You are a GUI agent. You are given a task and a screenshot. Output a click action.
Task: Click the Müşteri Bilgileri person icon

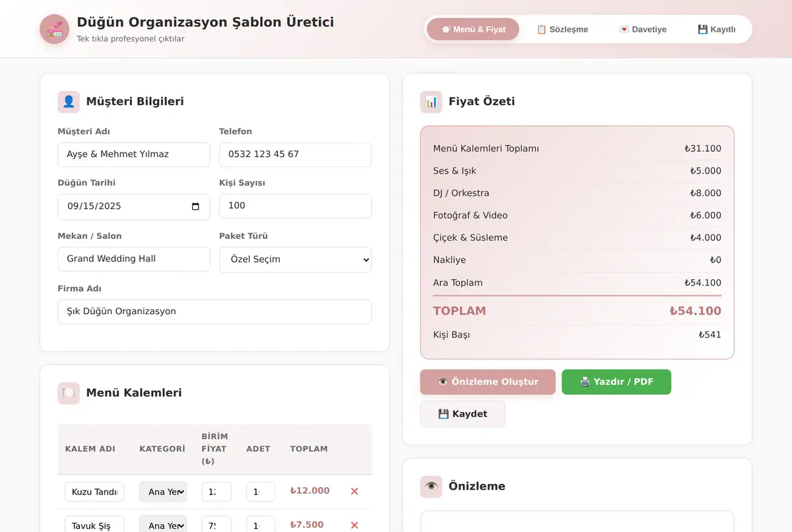click(69, 102)
